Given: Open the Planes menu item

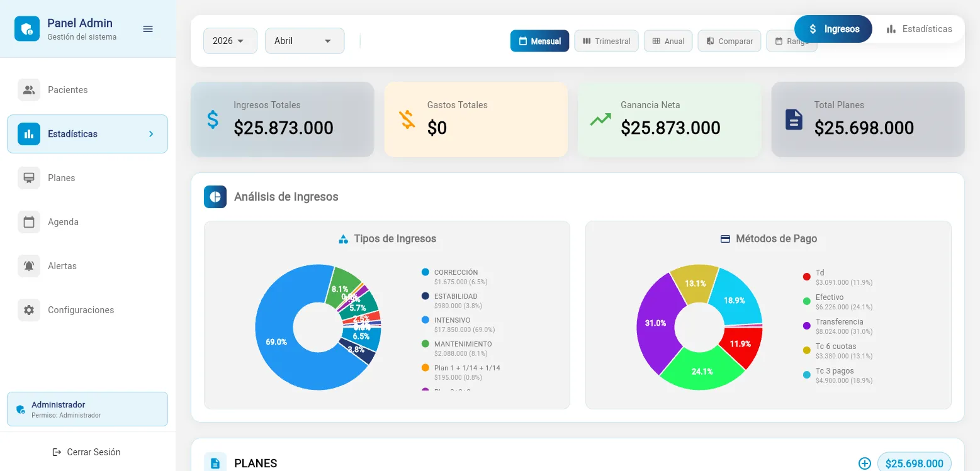Looking at the screenshot, I should point(87,178).
